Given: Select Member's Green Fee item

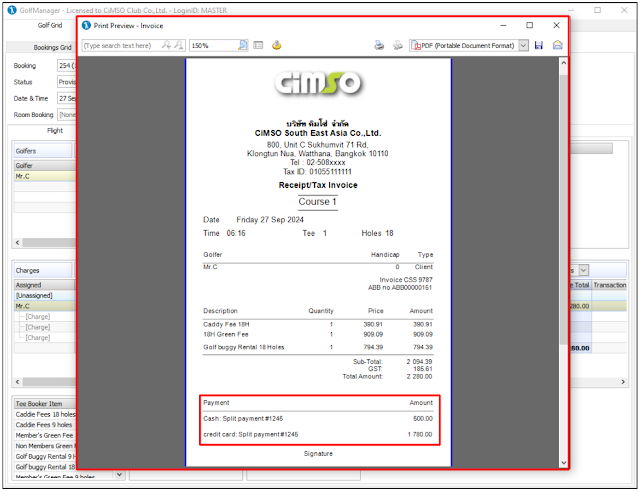Looking at the screenshot, I should pyautogui.click(x=44, y=435).
